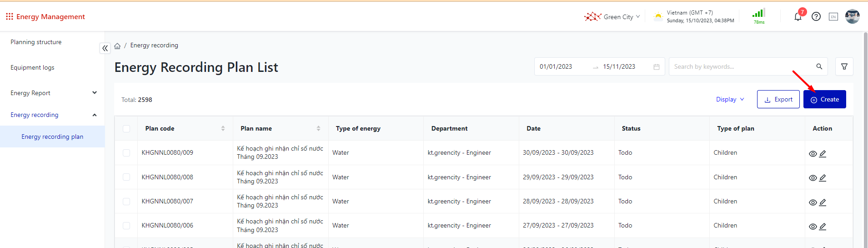Screen dimensions: 868x248
Task: Select checkbox for plan KHGNNL0080/007
Action: coord(126,202)
